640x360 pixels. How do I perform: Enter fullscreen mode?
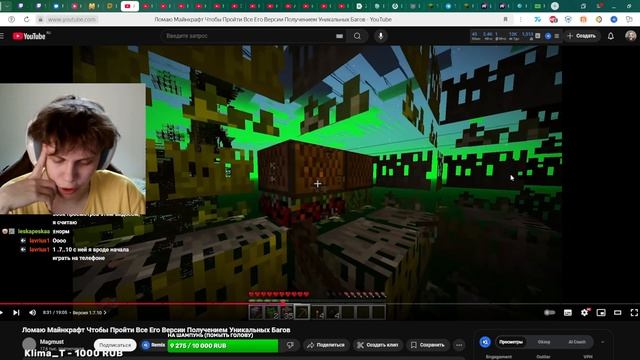(634, 312)
